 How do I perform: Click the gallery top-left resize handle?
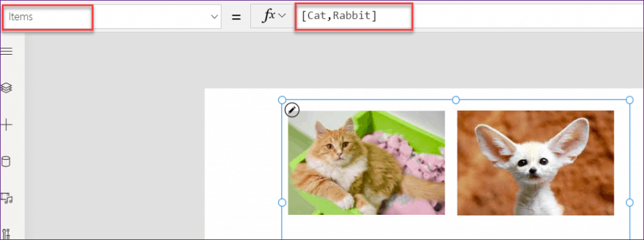pyautogui.click(x=282, y=100)
